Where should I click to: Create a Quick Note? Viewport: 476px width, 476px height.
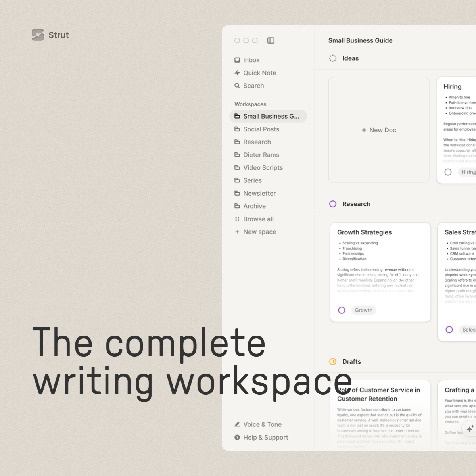[255, 73]
